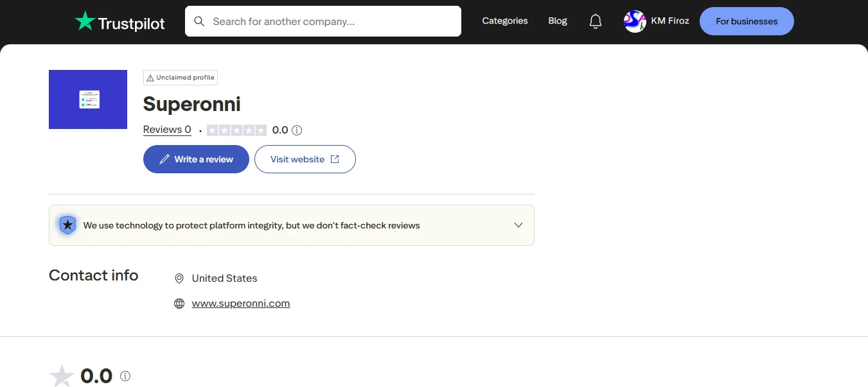Click the Superonni company logo thumbnail
Screen dimensions: 868x387
tap(88, 99)
